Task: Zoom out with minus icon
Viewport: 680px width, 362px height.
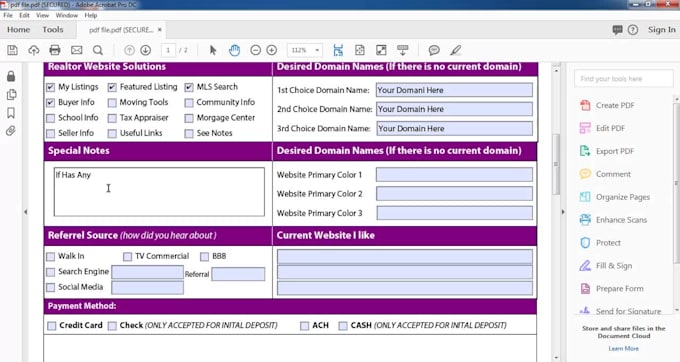Action: [255, 50]
